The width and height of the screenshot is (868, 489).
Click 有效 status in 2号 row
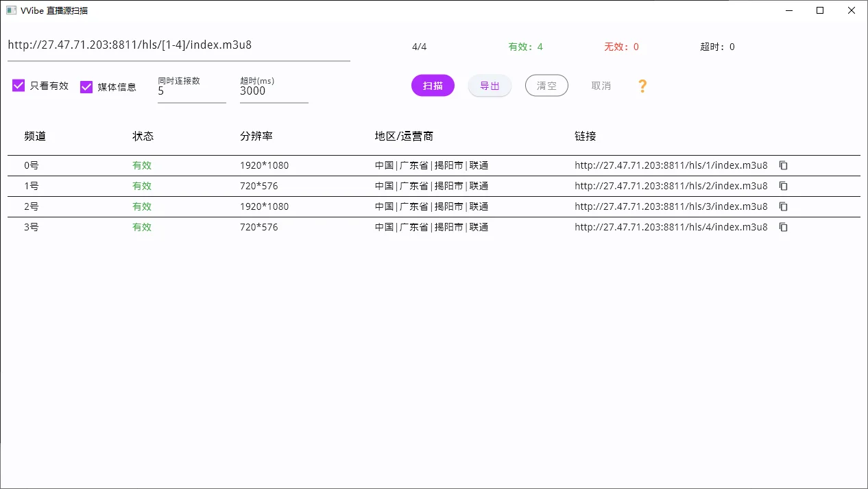tap(142, 206)
